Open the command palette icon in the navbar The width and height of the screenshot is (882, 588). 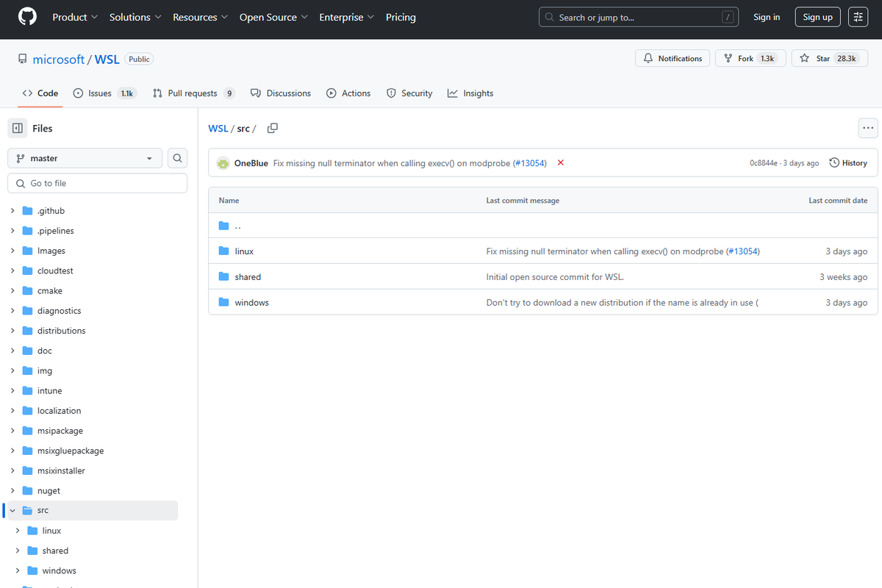click(x=858, y=16)
